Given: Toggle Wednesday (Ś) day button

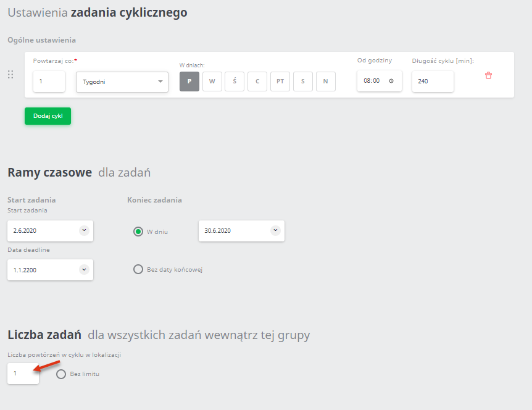Looking at the screenshot, I should click(x=235, y=82).
